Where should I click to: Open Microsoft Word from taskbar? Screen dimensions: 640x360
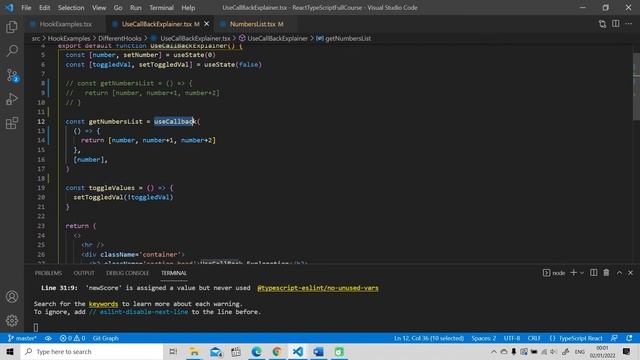coord(318,351)
